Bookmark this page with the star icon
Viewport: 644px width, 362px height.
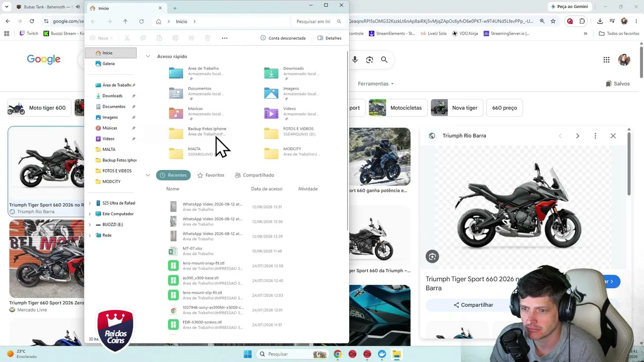click(x=553, y=21)
